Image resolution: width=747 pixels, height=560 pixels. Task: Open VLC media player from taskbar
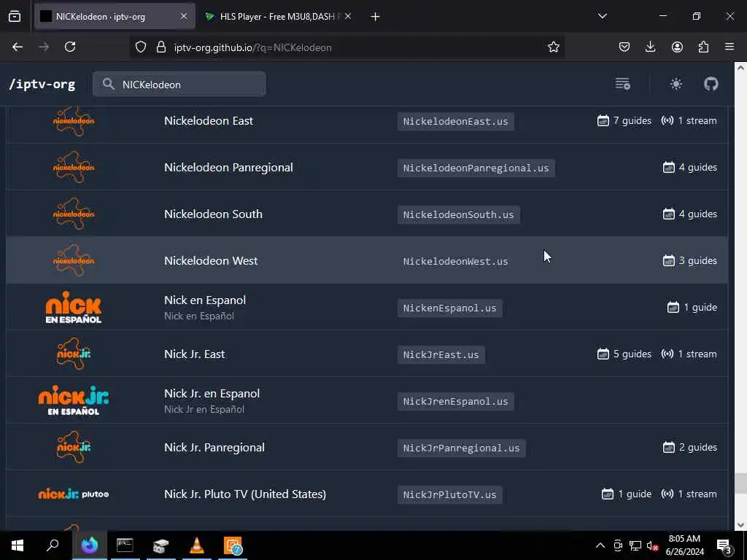coord(197,545)
